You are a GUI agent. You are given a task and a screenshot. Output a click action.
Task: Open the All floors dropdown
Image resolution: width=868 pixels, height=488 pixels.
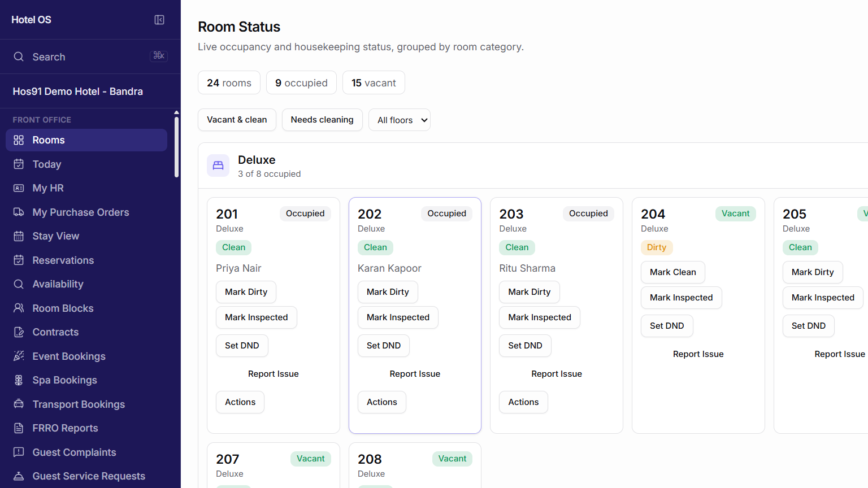pos(400,120)
